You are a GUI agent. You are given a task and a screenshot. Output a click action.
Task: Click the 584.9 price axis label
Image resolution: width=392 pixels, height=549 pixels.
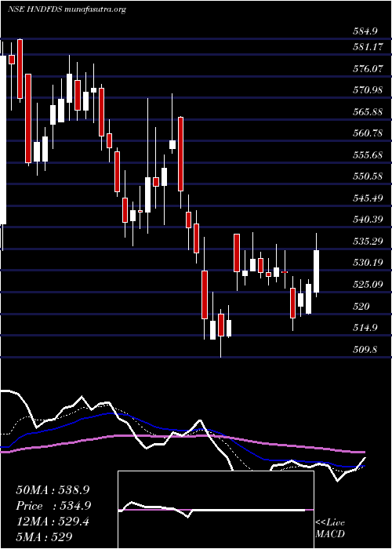tap(365, 31)
